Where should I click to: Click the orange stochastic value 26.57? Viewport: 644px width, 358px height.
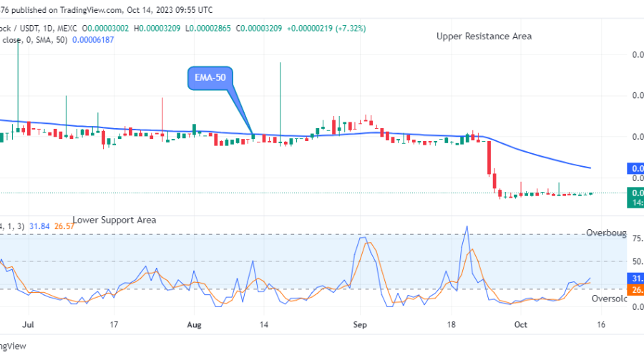coord(64,226)
